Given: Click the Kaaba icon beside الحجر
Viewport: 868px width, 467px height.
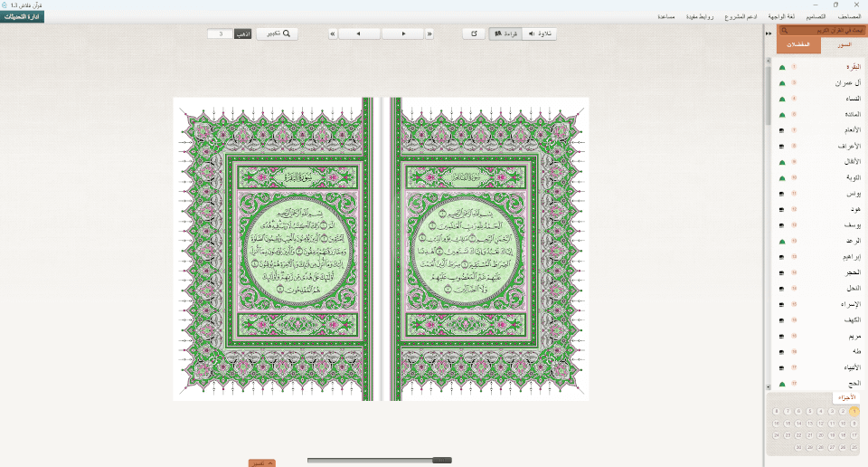Looking at the screenshot, I should (782, 273).
